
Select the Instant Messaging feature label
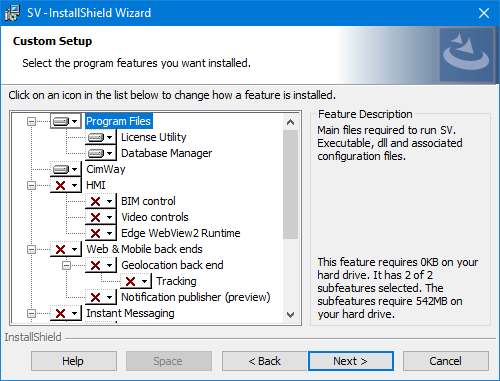coord(130,313)
